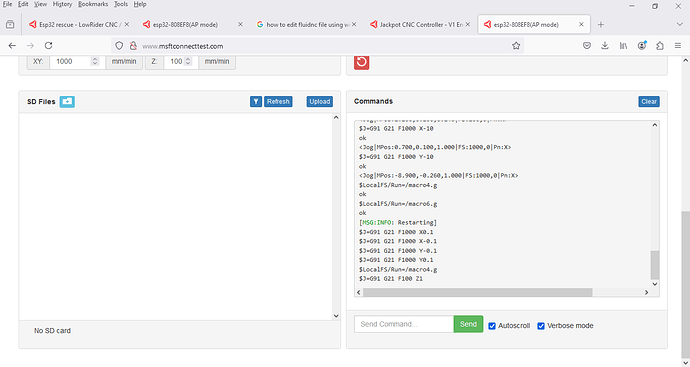This screenshot has width=690, height=367.
Task: Reload the page with the refresh arrow
Action: click(48, 46)
